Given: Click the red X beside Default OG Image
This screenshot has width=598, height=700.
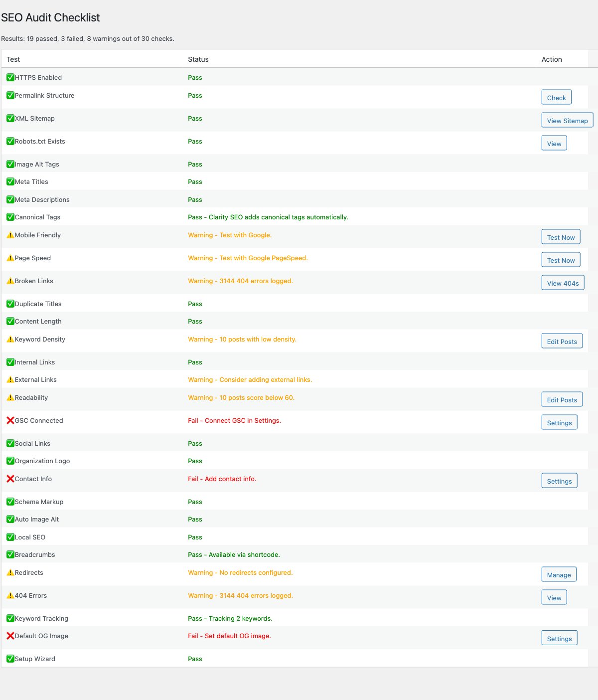Looking at the screenshot, I should pos(10,636).
